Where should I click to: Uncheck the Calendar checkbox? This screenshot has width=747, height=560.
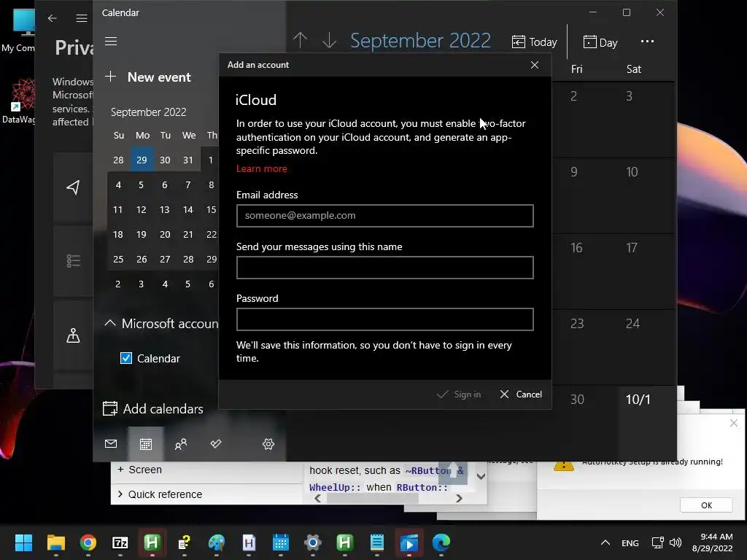[x=125, y=358]
